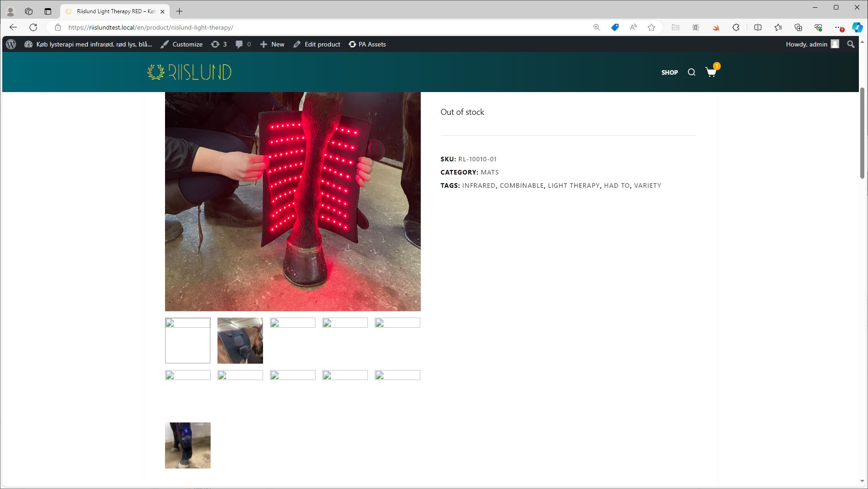868x489 pixels.
Task: Select the horse neck wrap thumbnail
Action: coord(240,340)
